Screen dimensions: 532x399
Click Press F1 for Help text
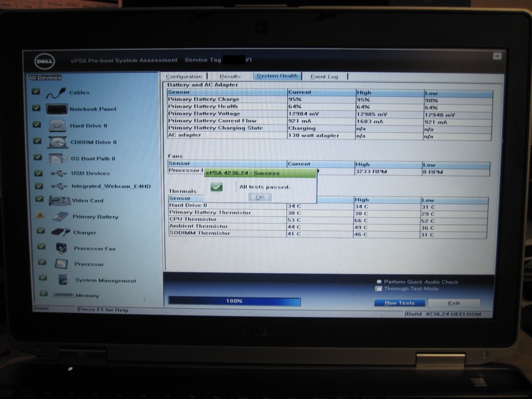click(103, 310)
